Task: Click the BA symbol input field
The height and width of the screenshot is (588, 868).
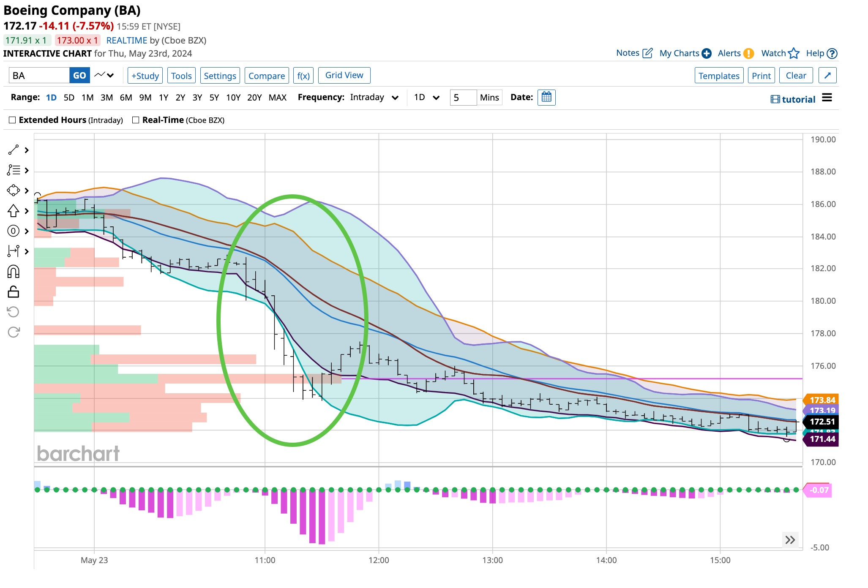Action: pyautogui.click(x=39, y=75)
